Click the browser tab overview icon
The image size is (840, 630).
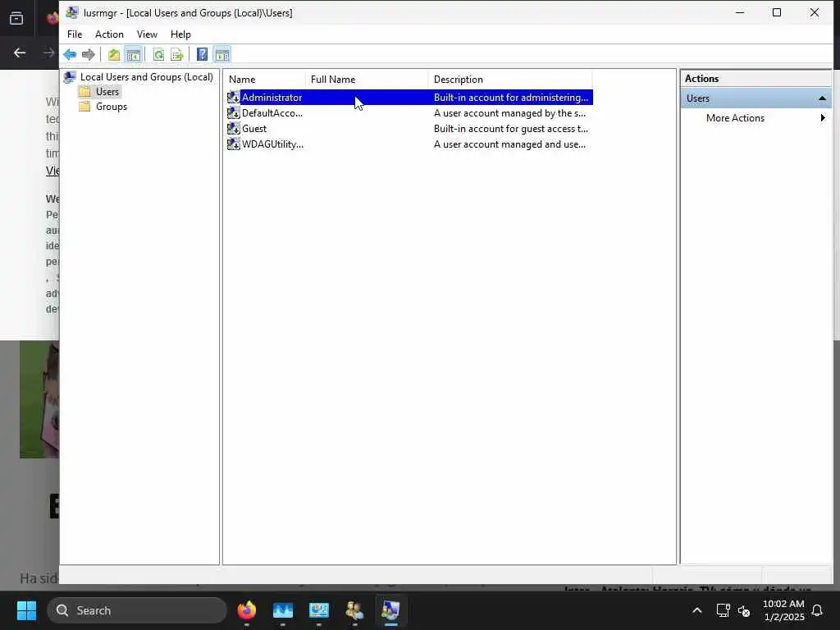tap(16, 18)
